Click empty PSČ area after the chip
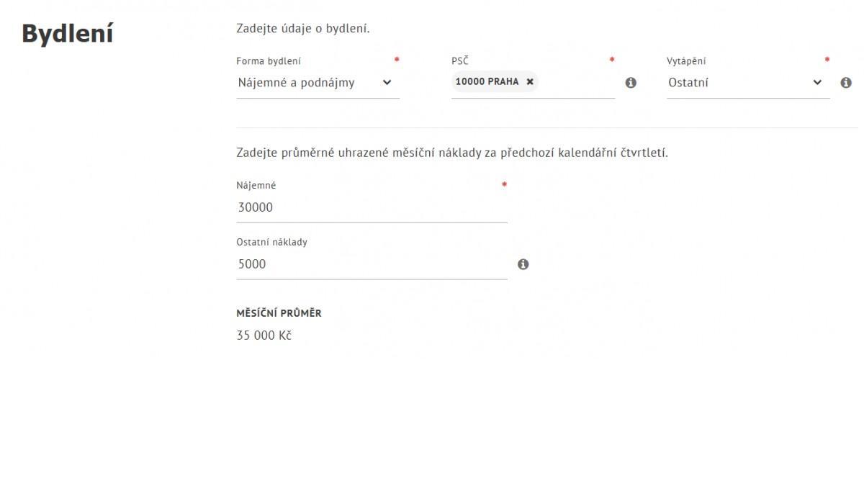 click(576, 83)
